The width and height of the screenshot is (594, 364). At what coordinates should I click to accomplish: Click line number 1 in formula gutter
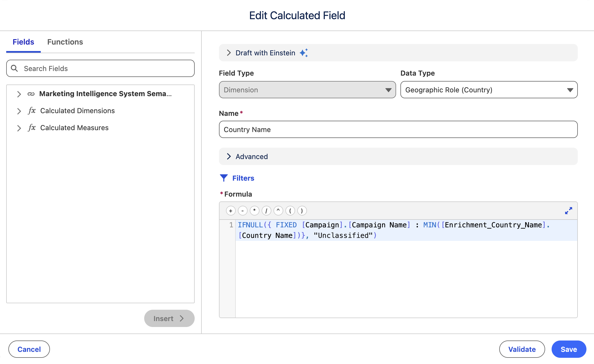[231, 225]
